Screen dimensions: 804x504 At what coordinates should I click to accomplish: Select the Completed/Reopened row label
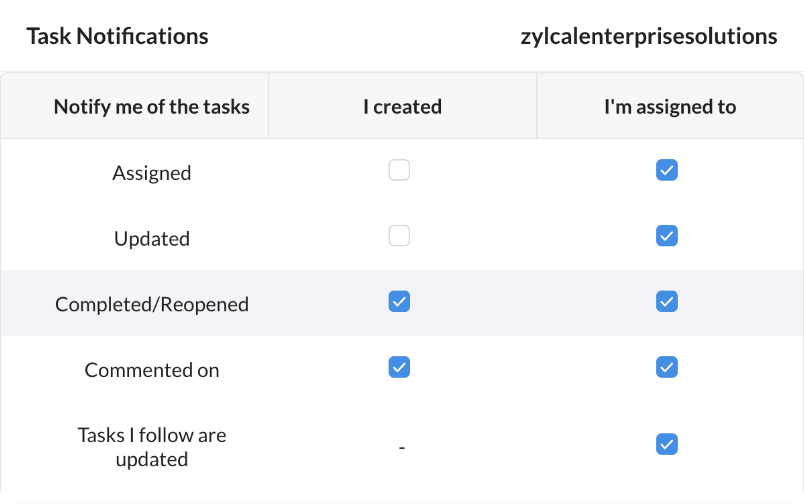[x=152, y=304]
